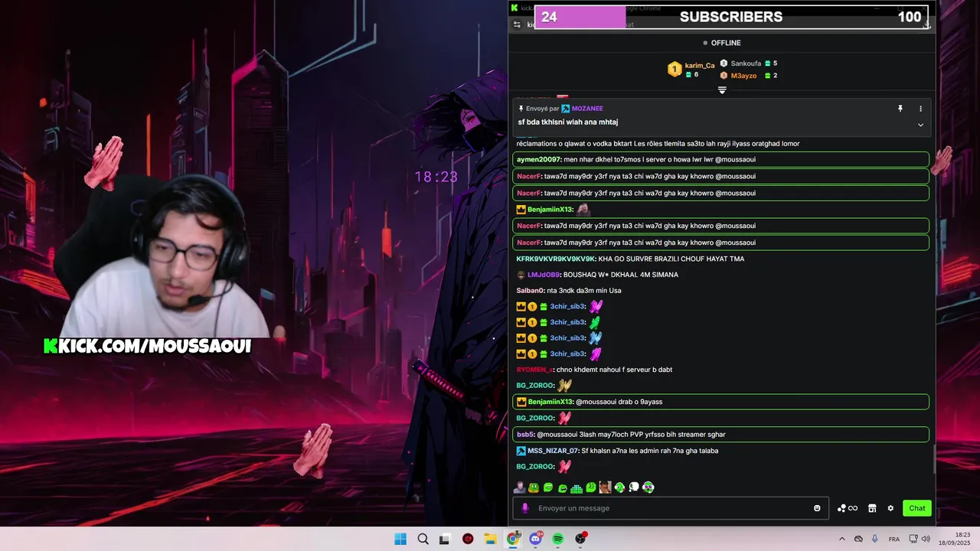Collapse the pinned message with chevron

click(x=920, y=125)
